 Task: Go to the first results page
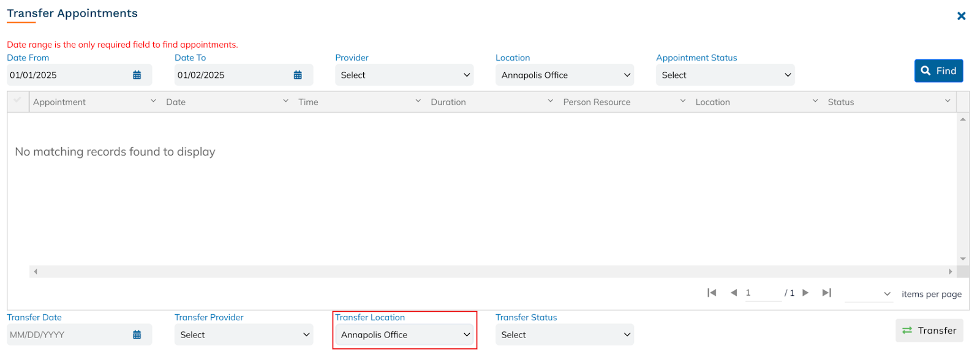[x=712, y=293]
